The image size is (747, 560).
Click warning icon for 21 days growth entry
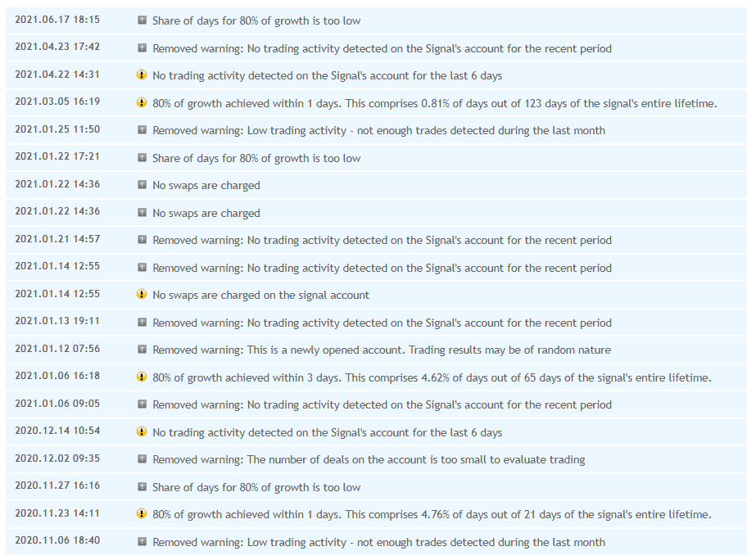[142, 514]
